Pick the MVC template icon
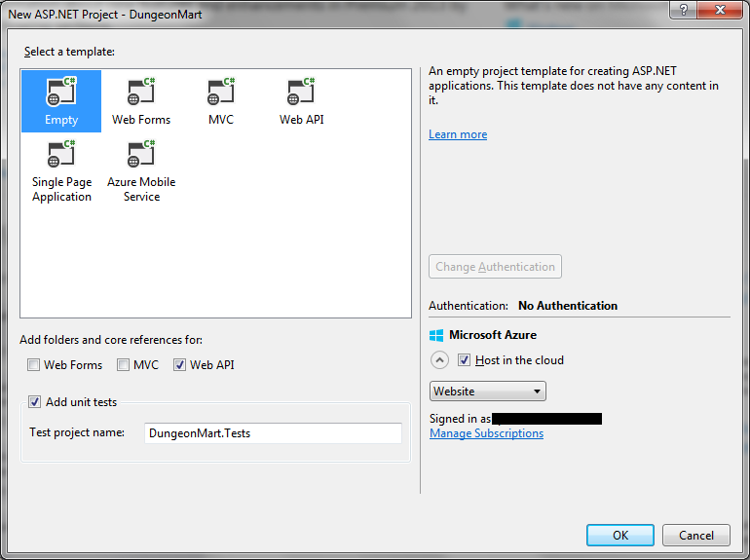 pyautogui.click(x=221, y=93)
